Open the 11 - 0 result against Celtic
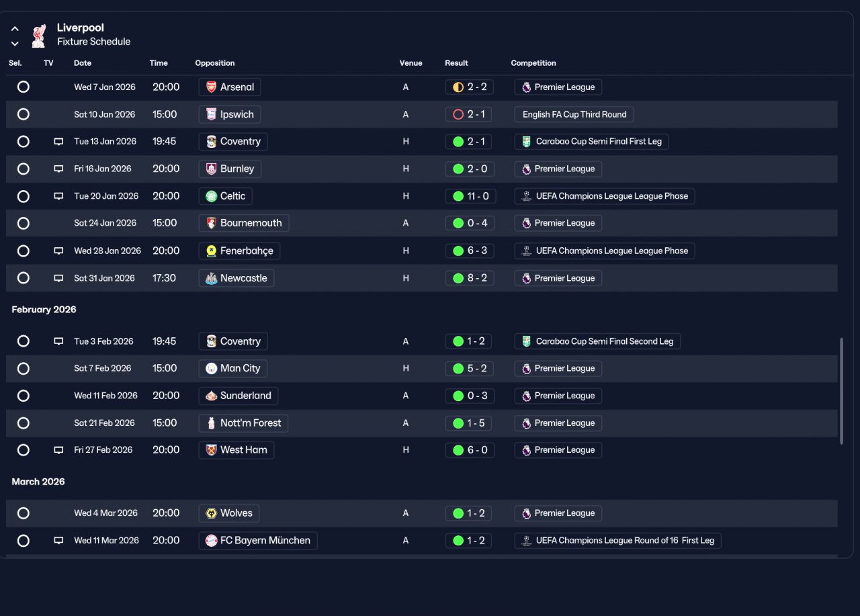This screenshot has height=616, width=860. coord(470,196)
